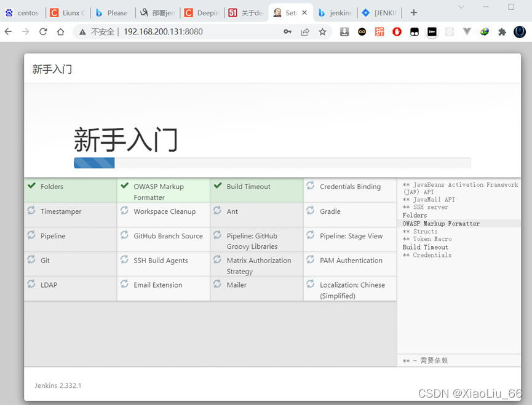Click the PAM Authentication cell
The width and height of the screenshot is (532, 405).
point(350,264)
